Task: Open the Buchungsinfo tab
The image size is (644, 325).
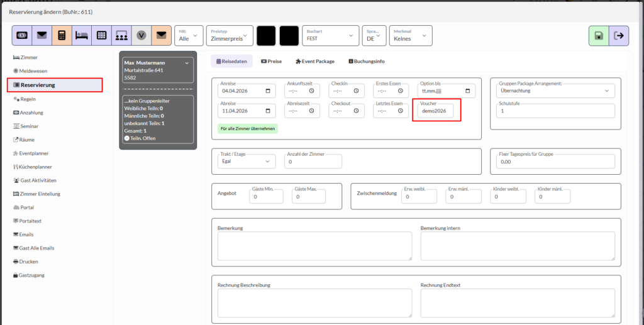Action: (x=366, y=62)
